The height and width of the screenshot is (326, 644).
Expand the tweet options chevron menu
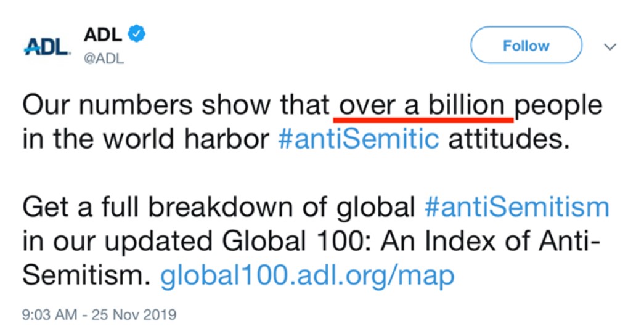click(609, 47)
